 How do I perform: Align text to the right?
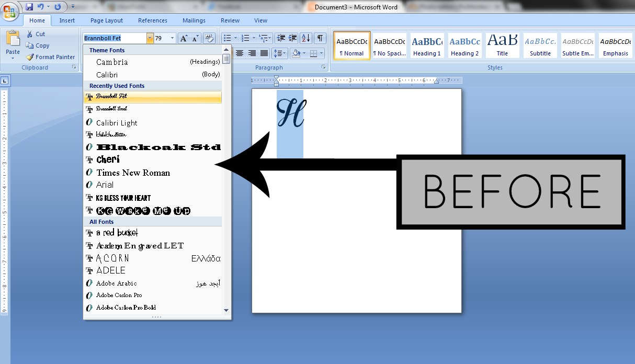pyautogui.click(x=252, y=53)
